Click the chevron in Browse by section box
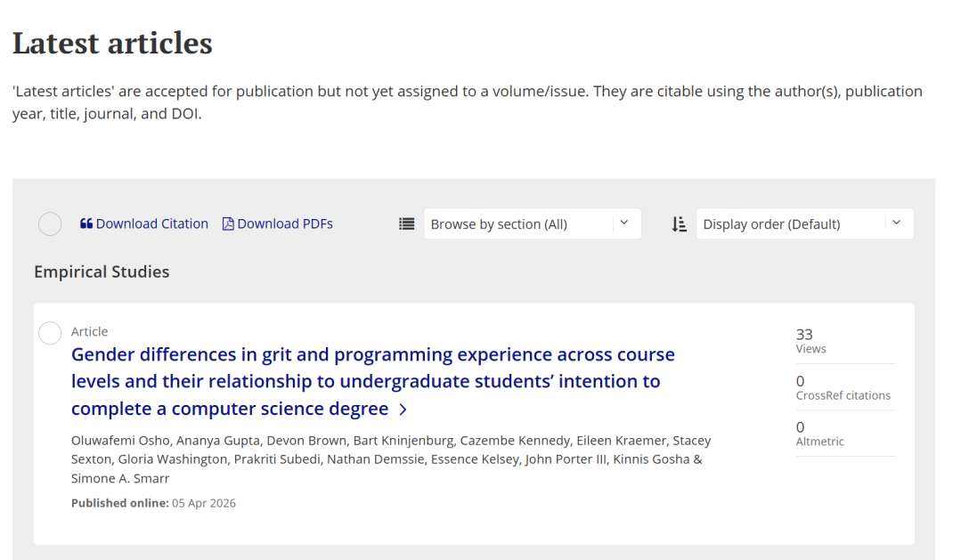Image resolution: width=961 pixels, height=560 pixels. (624, 223)
